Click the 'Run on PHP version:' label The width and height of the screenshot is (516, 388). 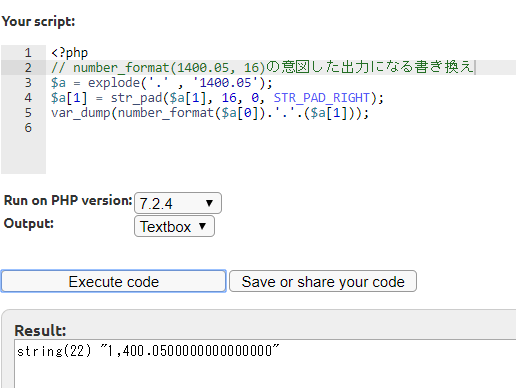coord(68,200)
